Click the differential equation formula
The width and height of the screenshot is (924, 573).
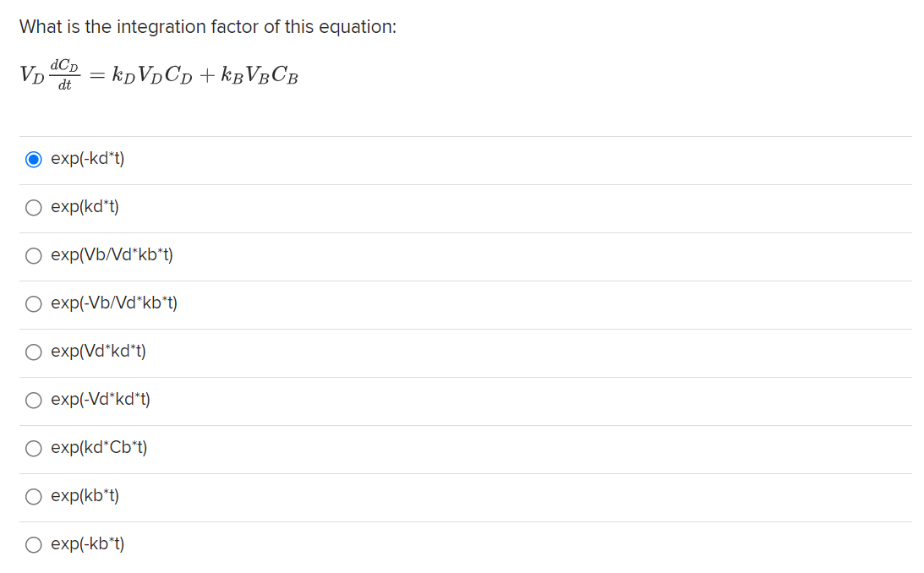[x=158, y=75]
